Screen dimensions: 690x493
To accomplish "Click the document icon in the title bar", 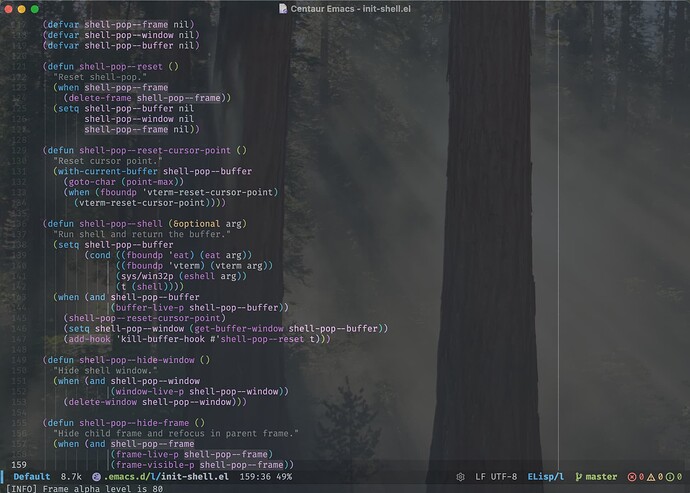I will [283, 8].
